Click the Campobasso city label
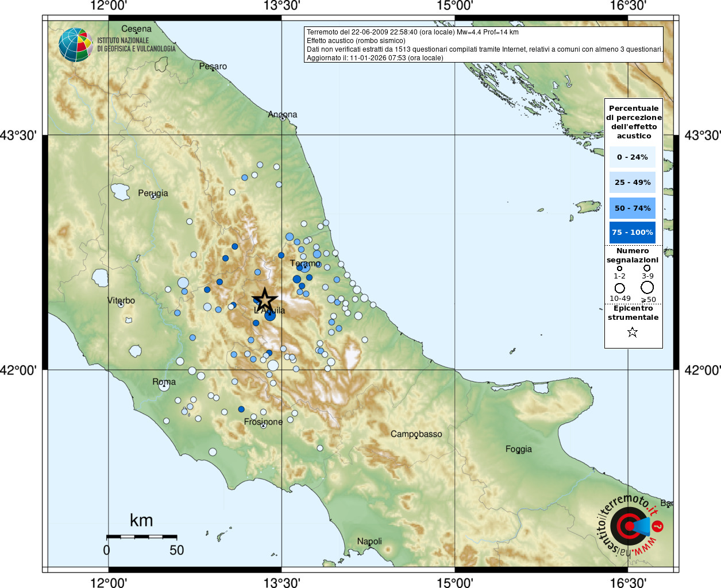Image resolution: width=721 pixels, height=588 pixels. tap(417, 434)
